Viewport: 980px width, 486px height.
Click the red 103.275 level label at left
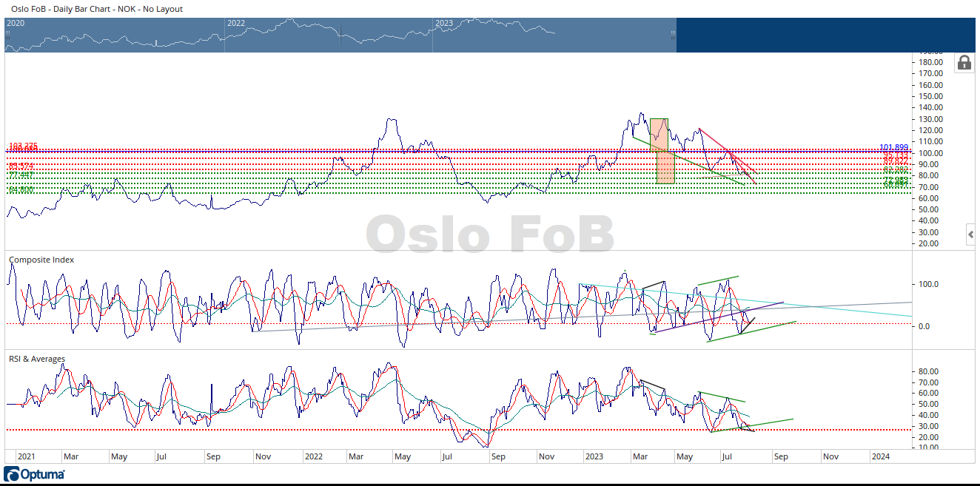(23, 146)
